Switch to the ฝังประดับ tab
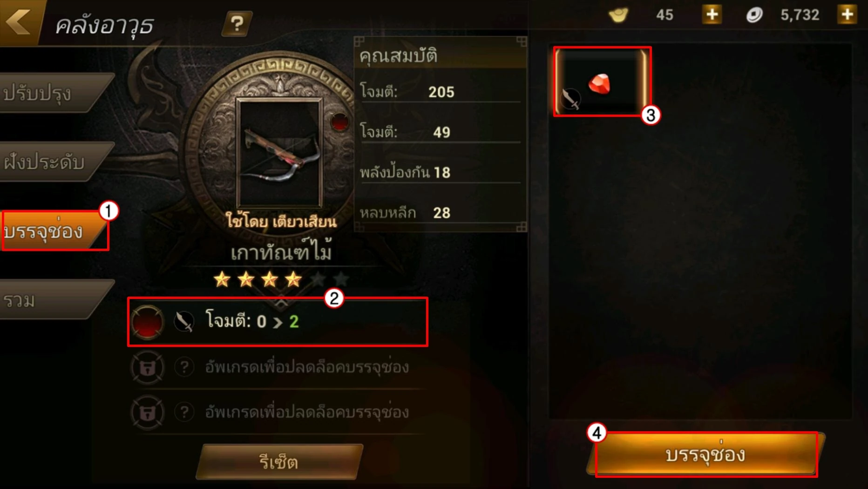The height and width of the screenshot is (489, 868). pos(54,162)
